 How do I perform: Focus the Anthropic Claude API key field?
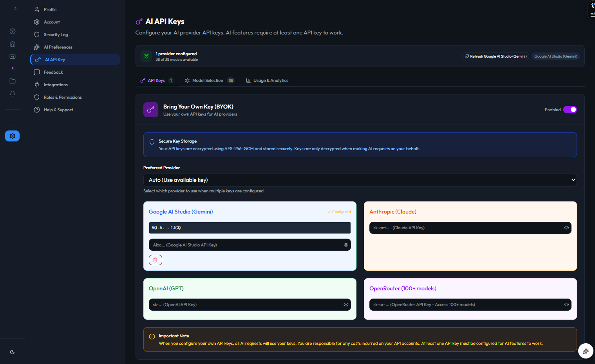point(470,228)
